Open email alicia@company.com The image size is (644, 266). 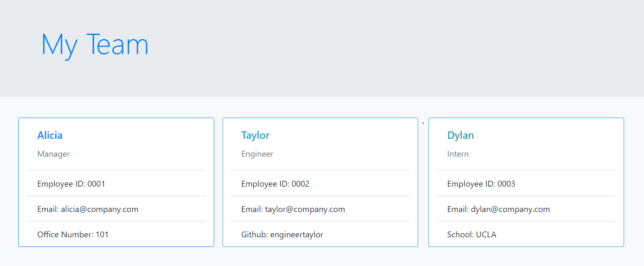point(99,209)
